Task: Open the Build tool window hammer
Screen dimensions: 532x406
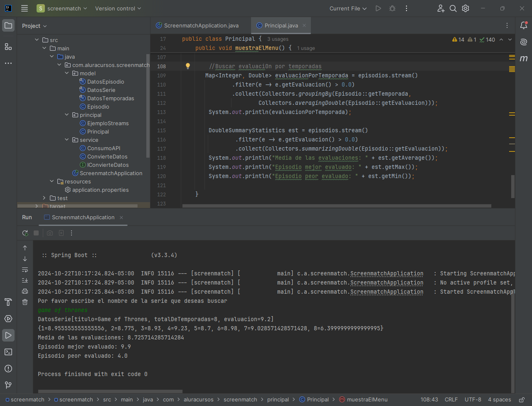Action: click(x=8, y=302)
